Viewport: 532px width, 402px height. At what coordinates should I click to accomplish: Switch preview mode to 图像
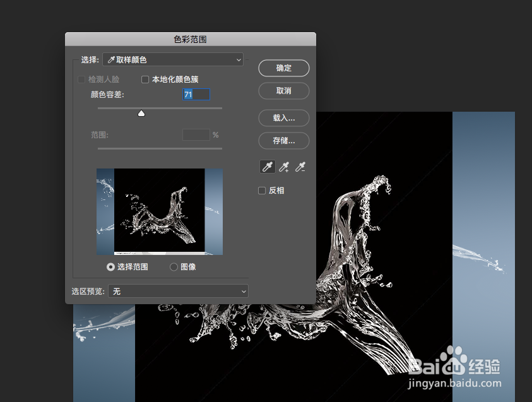[x=174, y=266]
